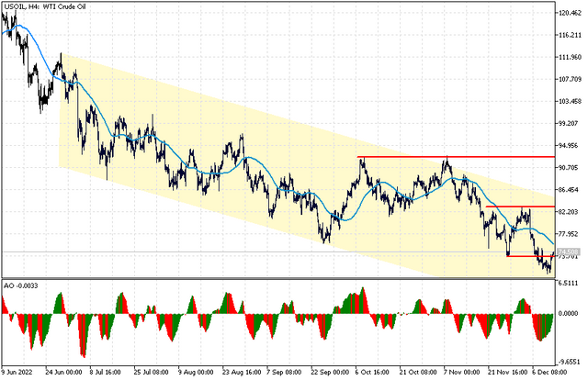Click the -9.6551 oscillator scale label
The image size is (588, 380).
569,362
